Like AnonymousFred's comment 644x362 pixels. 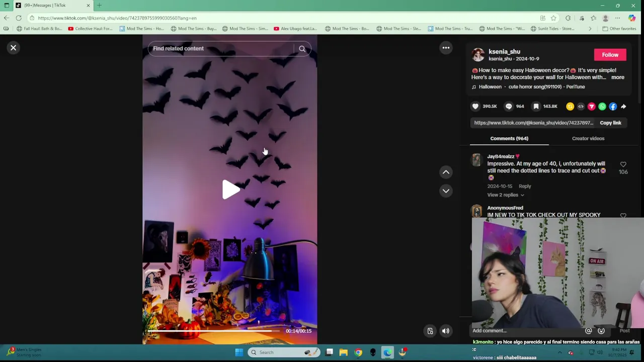(x=623, y=216)
